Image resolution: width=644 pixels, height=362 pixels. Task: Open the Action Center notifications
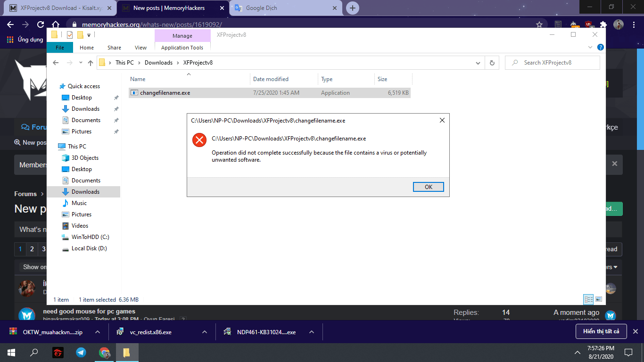[628, 352]
